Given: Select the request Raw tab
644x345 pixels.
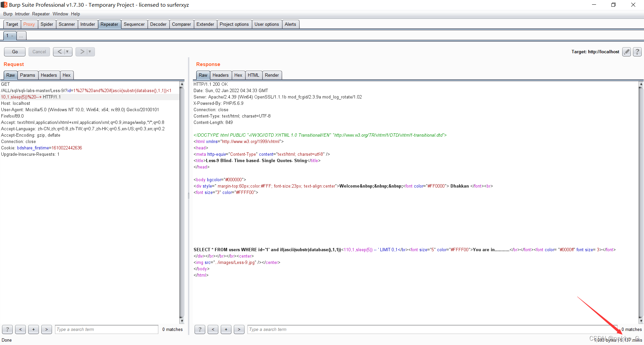Looking at the screenshot, I should pyautogui.click(x=11, y=75).
